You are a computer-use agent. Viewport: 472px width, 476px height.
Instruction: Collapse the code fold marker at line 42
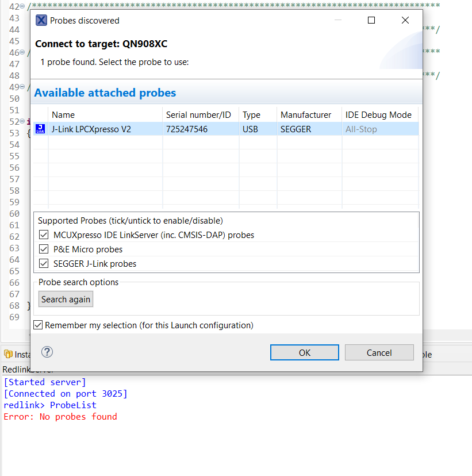tap(22, 6)
